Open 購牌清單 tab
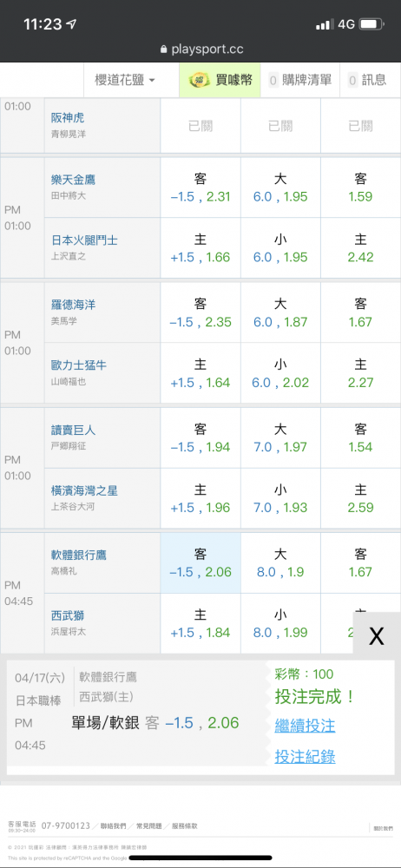This screenshot has width=401, height=868. (x=300, y=80)
